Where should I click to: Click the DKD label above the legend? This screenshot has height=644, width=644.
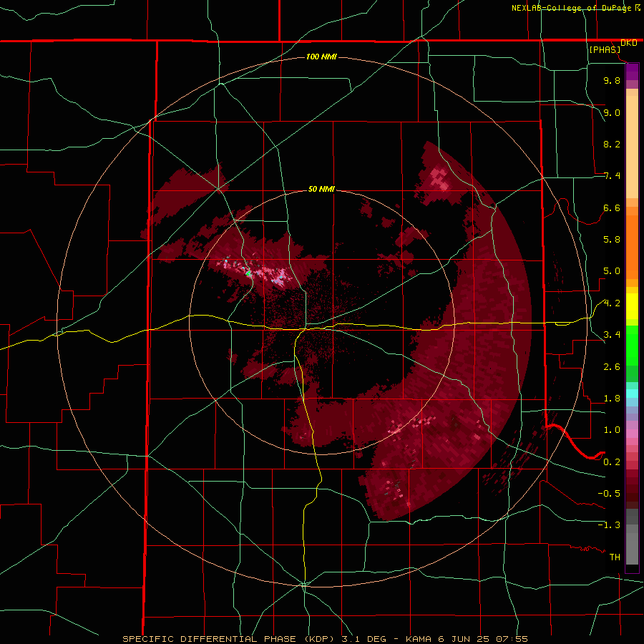tap(629, 43)
